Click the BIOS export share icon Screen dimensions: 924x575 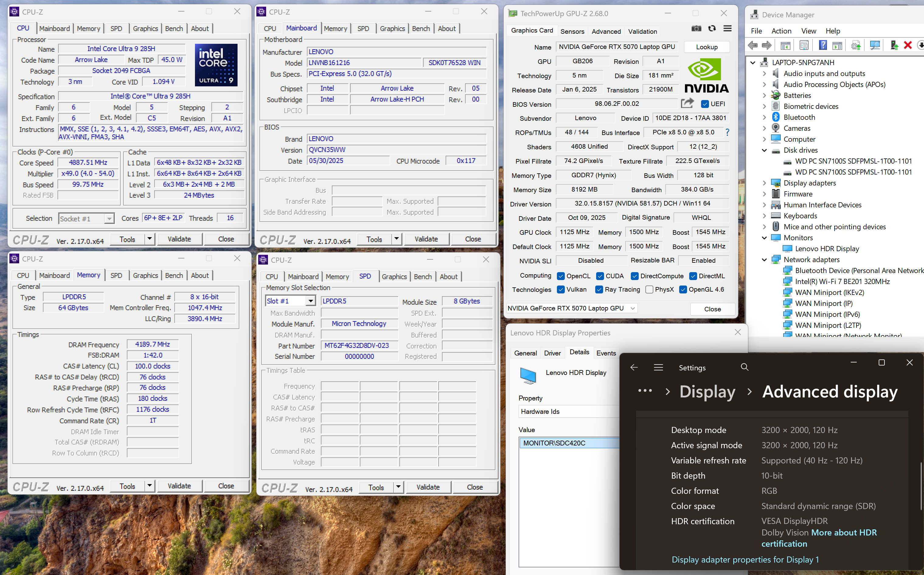coord(687,103)
